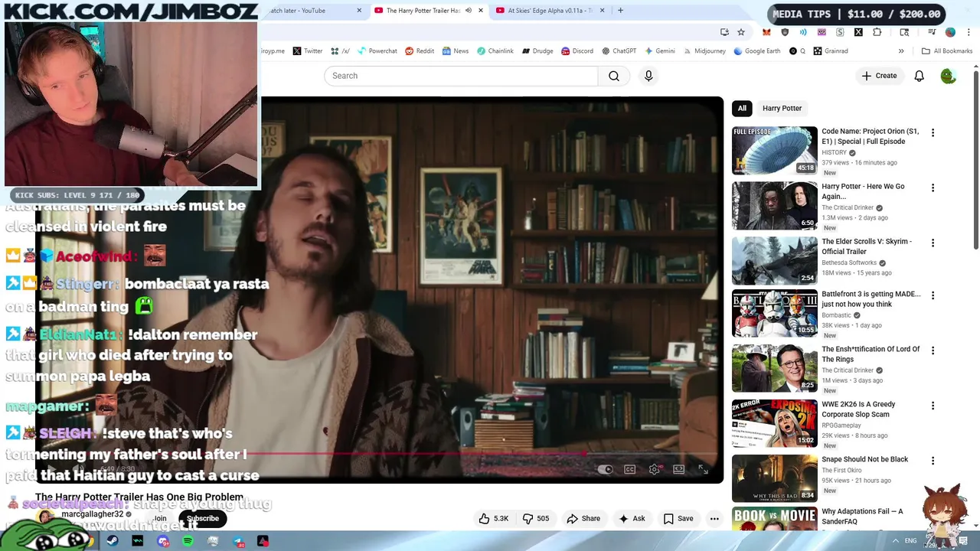The image size is (980, 551).
Task: Click the YouTube search magnifier button
Action: [614, 76]
